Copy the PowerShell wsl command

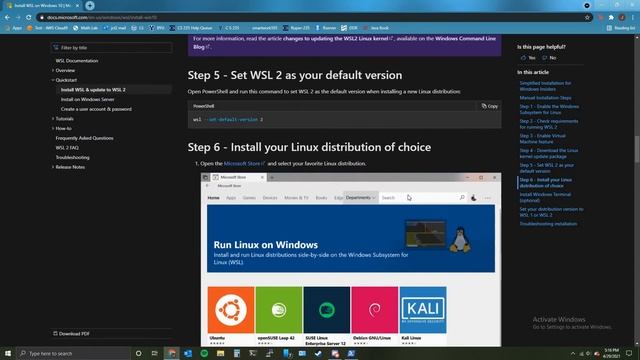(x=489, y=106)
